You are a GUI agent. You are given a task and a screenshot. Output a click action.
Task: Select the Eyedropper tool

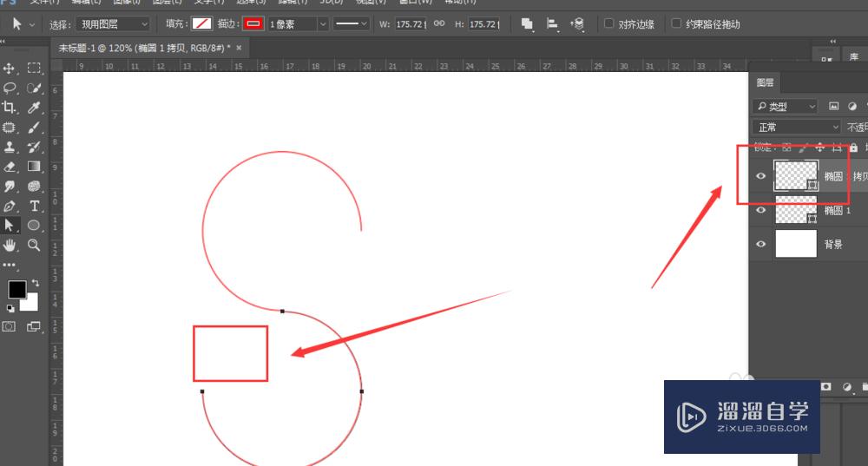tap(35, 108)
